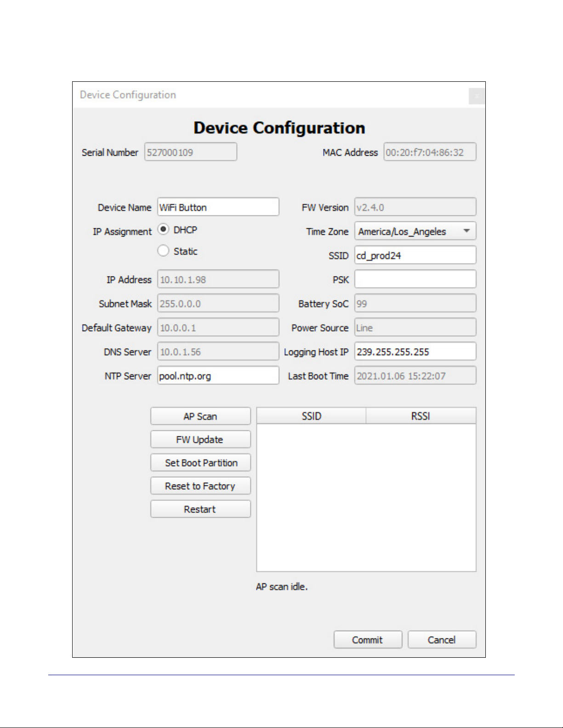Screen dimensions: 563x728
Task: Click the FW Update button
Action: [200, 440]
